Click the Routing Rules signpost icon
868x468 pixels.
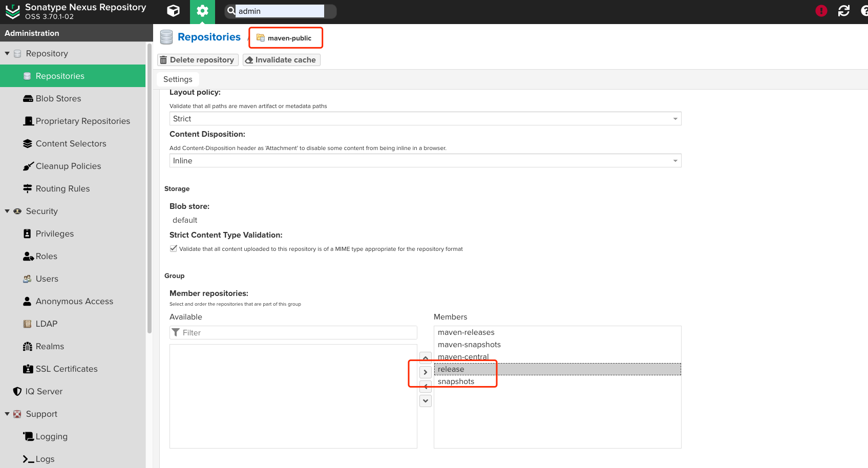pyautogui.click(x=28, y=188)
